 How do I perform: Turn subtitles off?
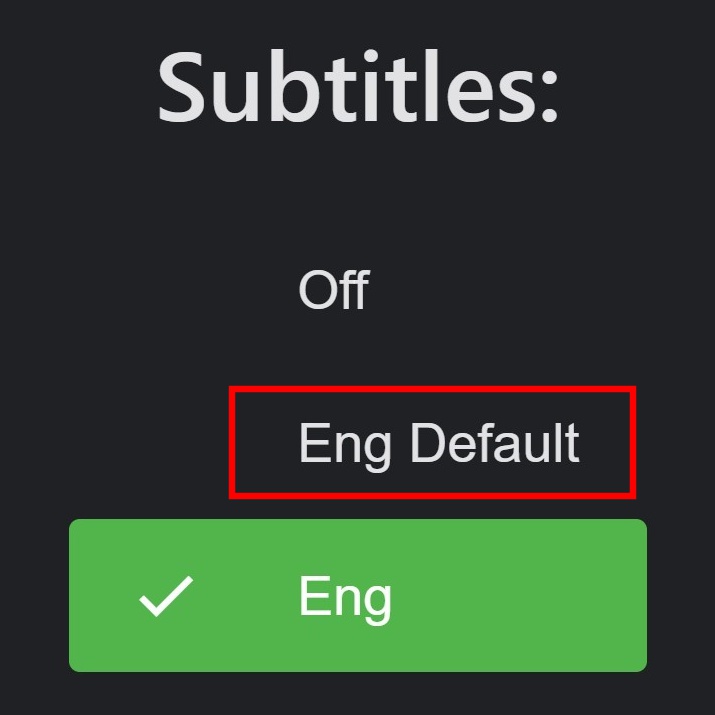pyautogui.click(x=333, y=290)
